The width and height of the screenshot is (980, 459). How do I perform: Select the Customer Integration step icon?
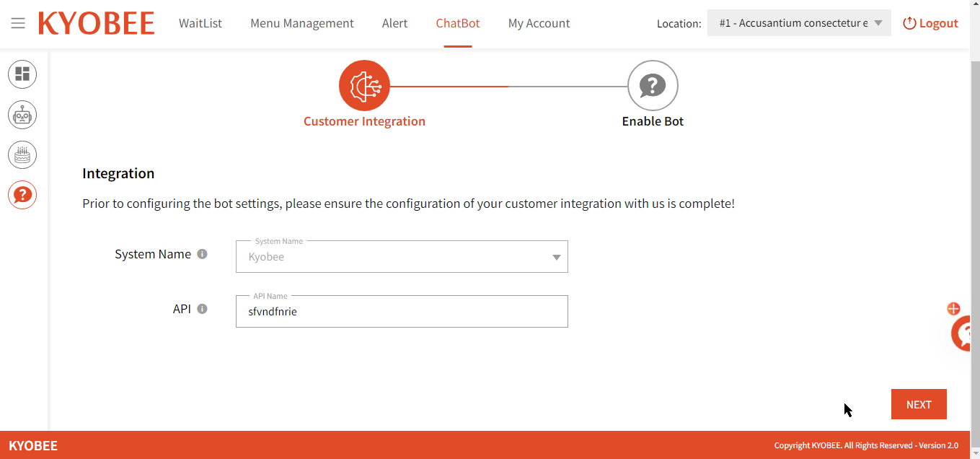tap(364, 86)
